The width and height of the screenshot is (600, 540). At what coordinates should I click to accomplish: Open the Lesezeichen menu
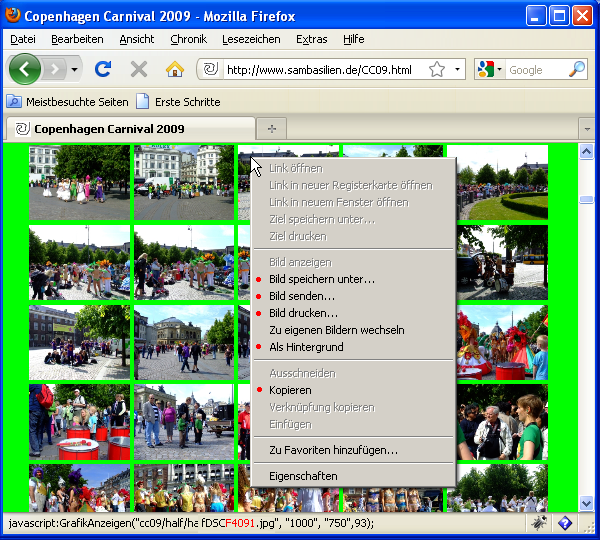pos(251,39)
